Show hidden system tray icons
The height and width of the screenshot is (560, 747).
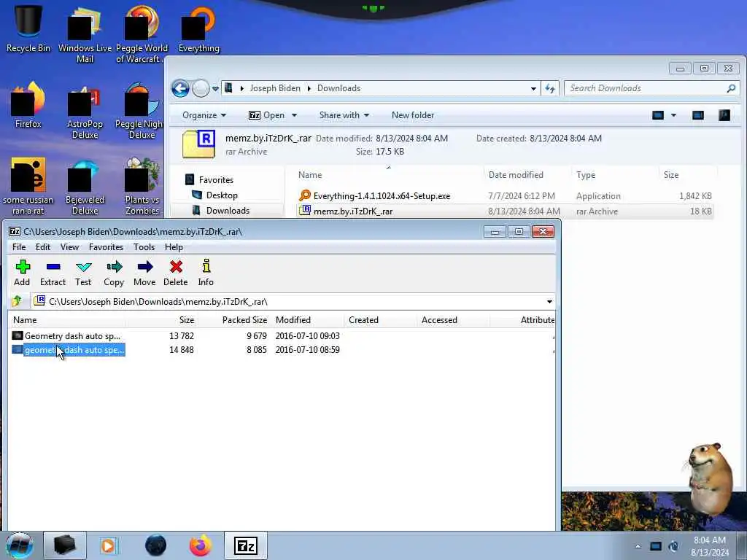click(x=638, y=546)
